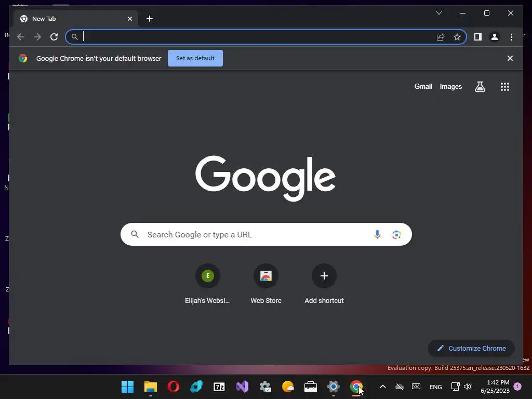Click the share this page icon
The width and height of the screenshot is (532, 399).
441,37
